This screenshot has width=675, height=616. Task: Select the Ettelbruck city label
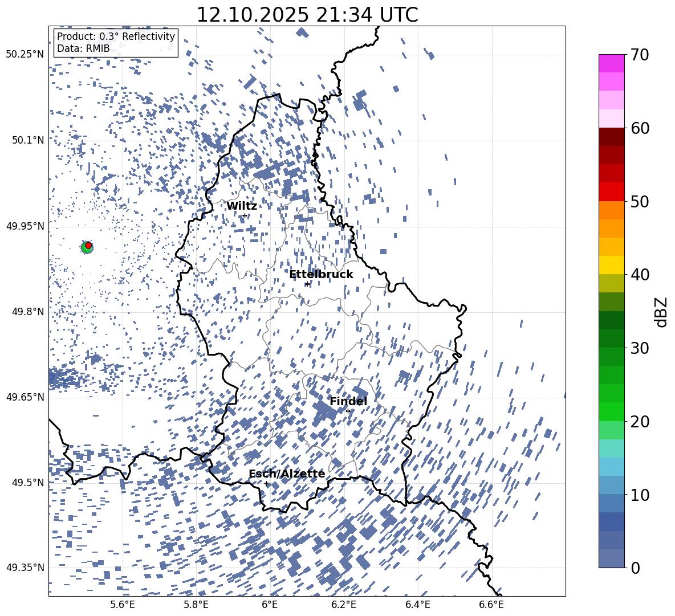click(x=321, y=274)
